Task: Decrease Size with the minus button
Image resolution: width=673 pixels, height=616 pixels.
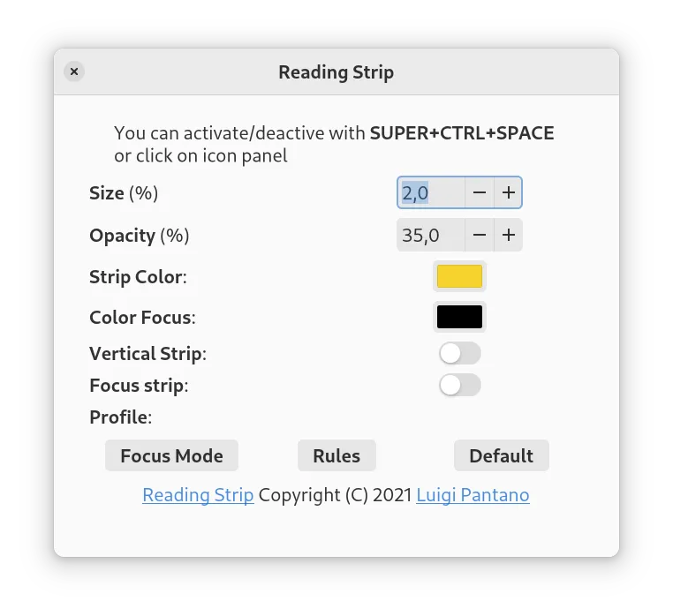Action: coord(479,192)
